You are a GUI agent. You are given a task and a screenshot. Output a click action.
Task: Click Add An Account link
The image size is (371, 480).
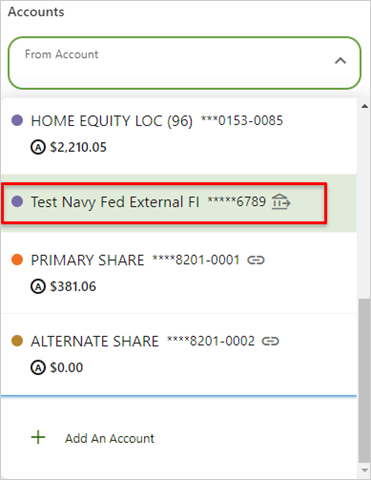click(x=109, y=439)
